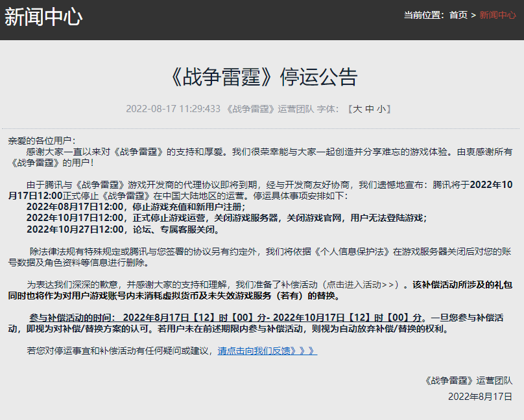Click the closing date 2022年8月17日
Image resolution: width=524 pixels, height=420 pixels.
(480, 397)
